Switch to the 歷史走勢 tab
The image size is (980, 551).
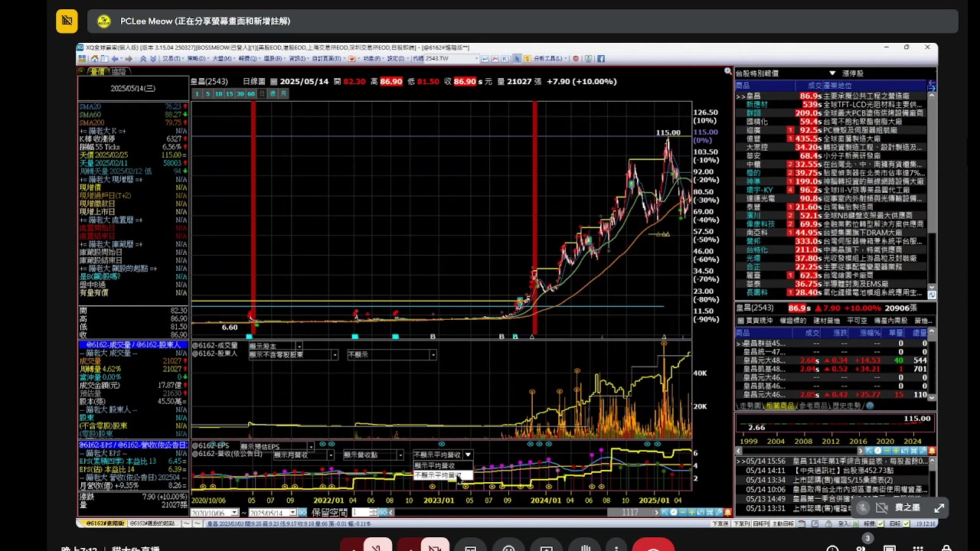click(847, 406)
